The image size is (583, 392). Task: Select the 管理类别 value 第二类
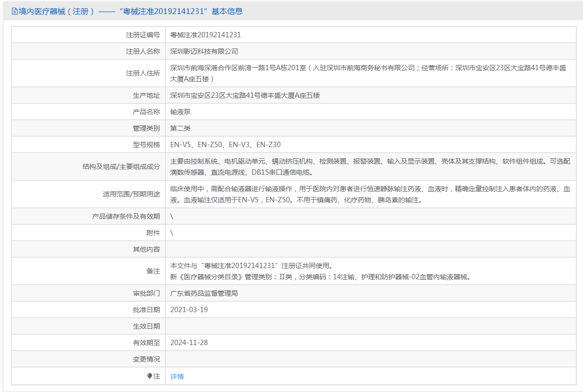(x=181, y=128)
